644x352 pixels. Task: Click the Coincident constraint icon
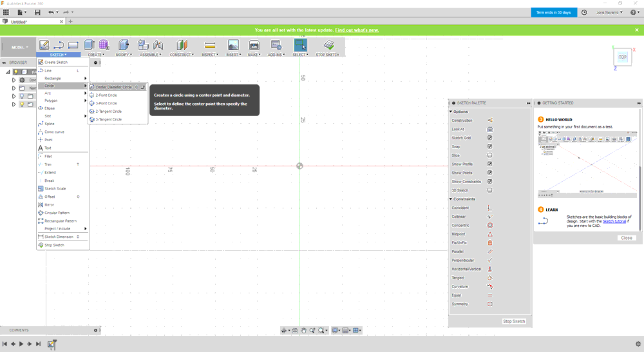(489, 208)
